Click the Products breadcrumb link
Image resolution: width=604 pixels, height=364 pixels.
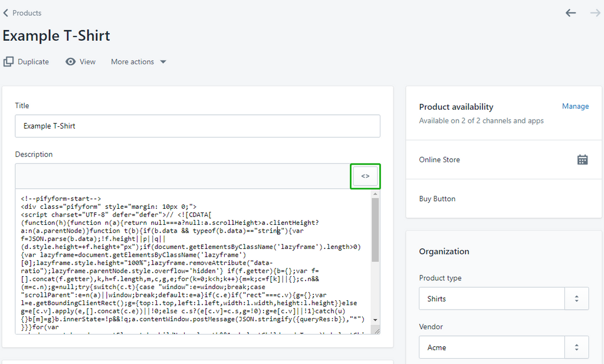(x=27, y=13)
